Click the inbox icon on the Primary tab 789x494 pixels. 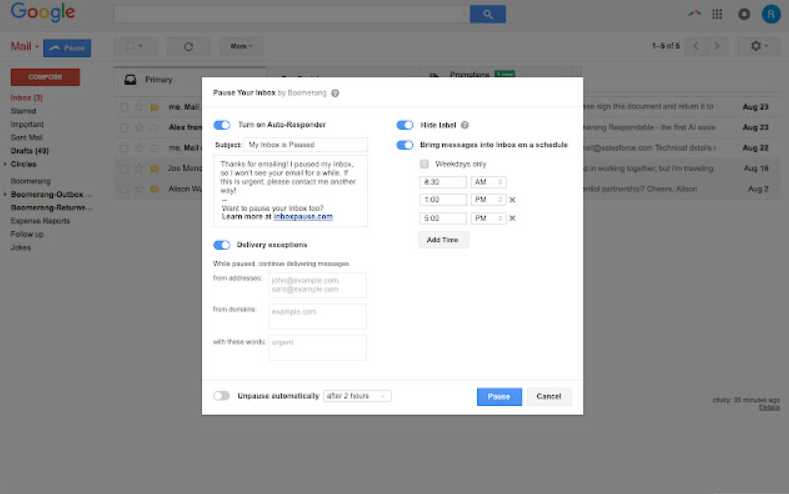(x=130, y=79)
